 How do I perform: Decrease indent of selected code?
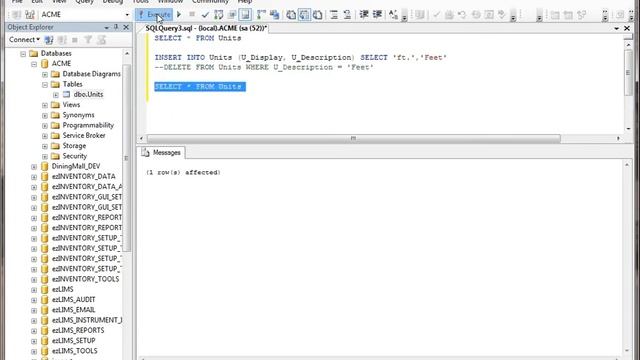coord(363,15)
